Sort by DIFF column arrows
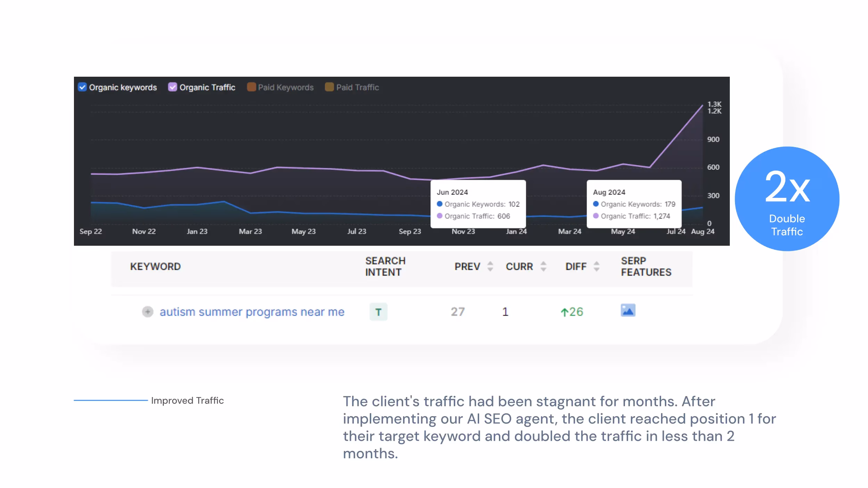The width and height of the screenshot is (868, 488). [x=596, y=267]
